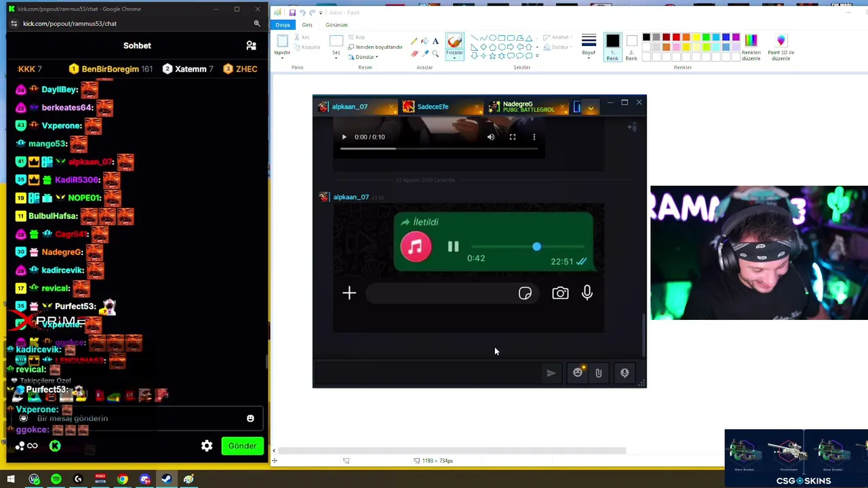Screen dimensions: 868x488
Task: Click the send arrow in Steam chat
Action: click(551, 373)
